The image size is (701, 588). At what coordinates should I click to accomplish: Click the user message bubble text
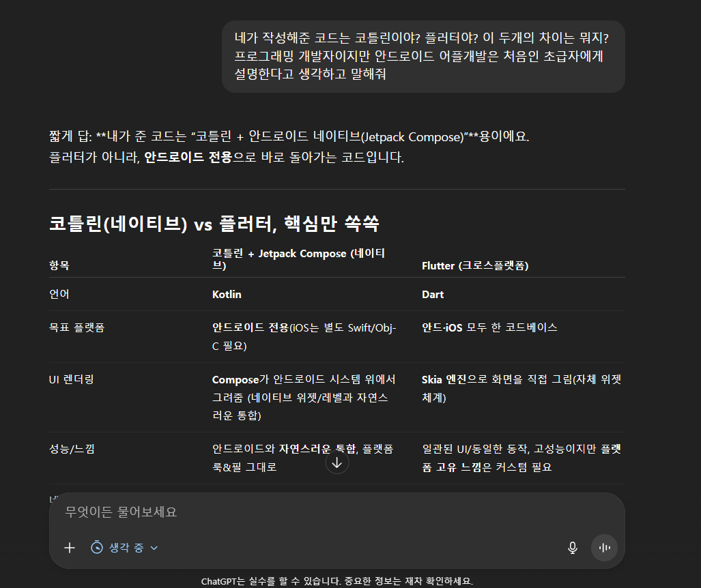[x=422, y=56]
